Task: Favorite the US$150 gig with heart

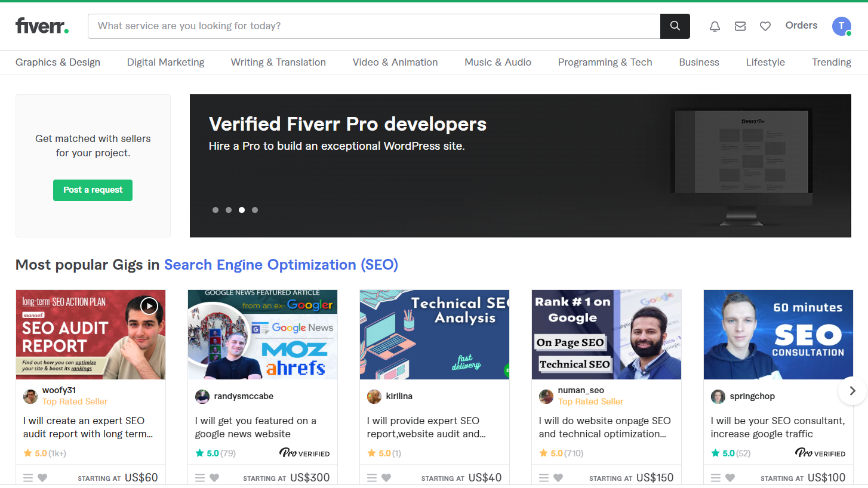Action: pyautogui.click(x=558, y=478)
